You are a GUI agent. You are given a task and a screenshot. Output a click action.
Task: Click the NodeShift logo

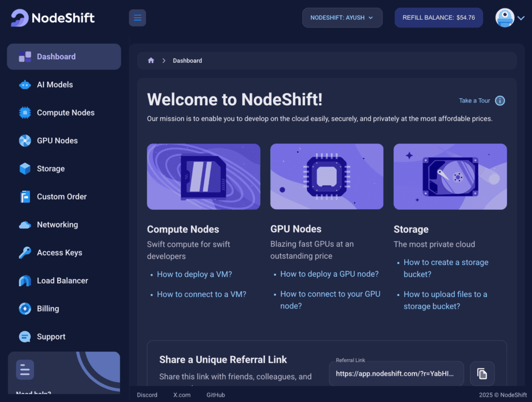point(52,18)
